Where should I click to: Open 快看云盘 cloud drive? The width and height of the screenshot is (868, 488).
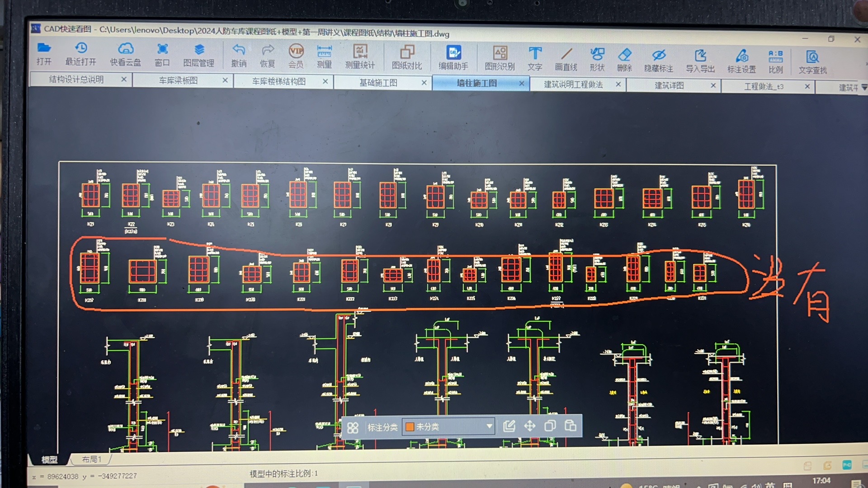pos(125,55)
